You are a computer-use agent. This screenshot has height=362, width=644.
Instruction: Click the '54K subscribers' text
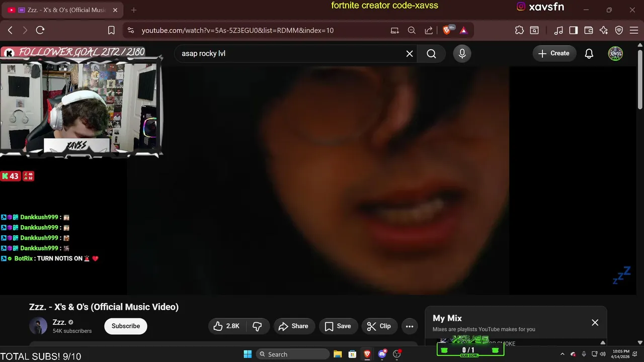point(72,331)
